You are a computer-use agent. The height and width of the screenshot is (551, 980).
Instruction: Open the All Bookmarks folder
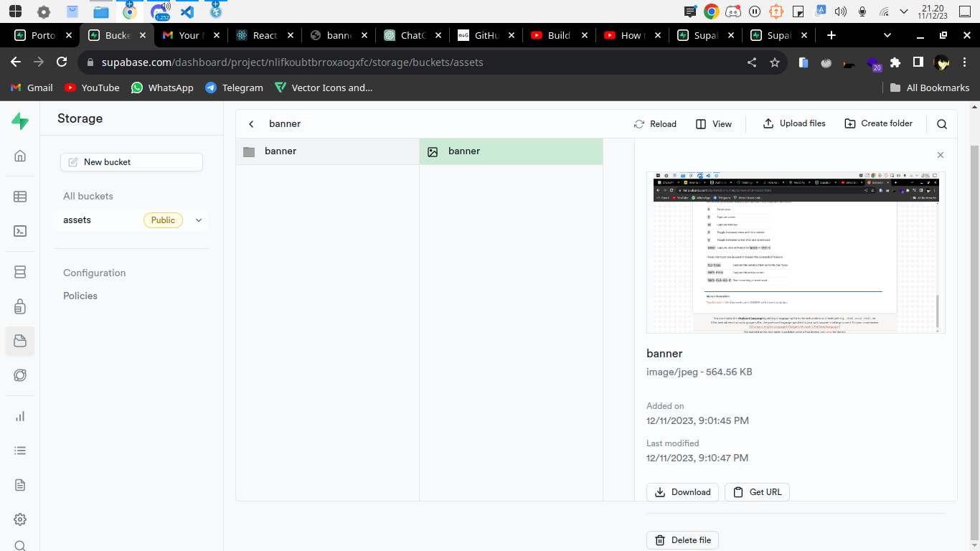(x=930, y=88)
